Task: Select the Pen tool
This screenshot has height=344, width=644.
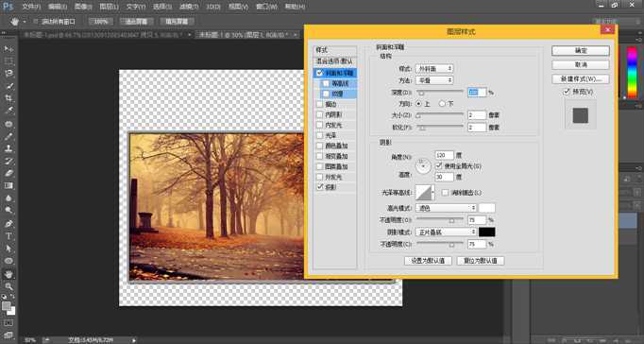Action: tap(8, 224)
